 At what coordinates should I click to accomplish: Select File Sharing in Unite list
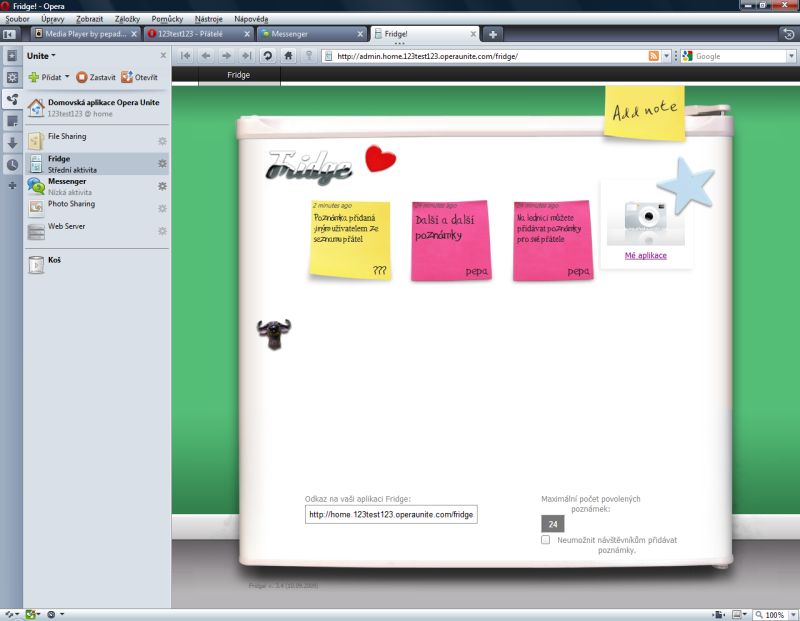(97, 141)
